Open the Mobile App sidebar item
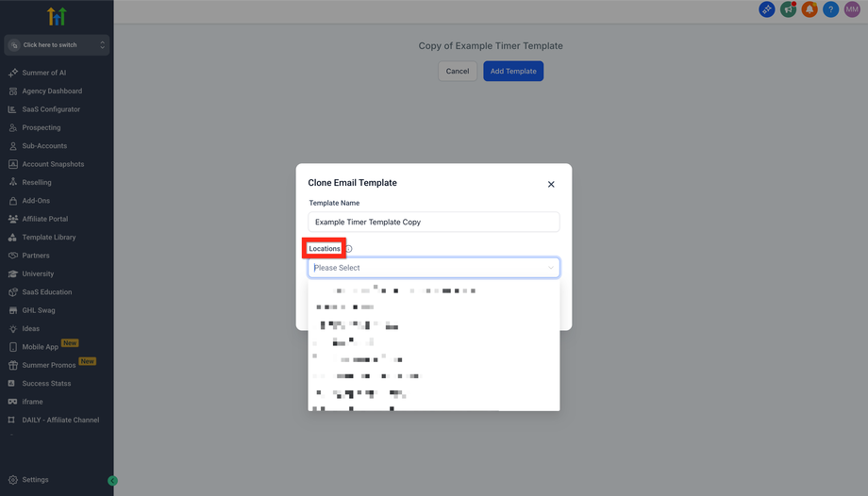Viewport: 868px width, 496px height. coord(41,347)
